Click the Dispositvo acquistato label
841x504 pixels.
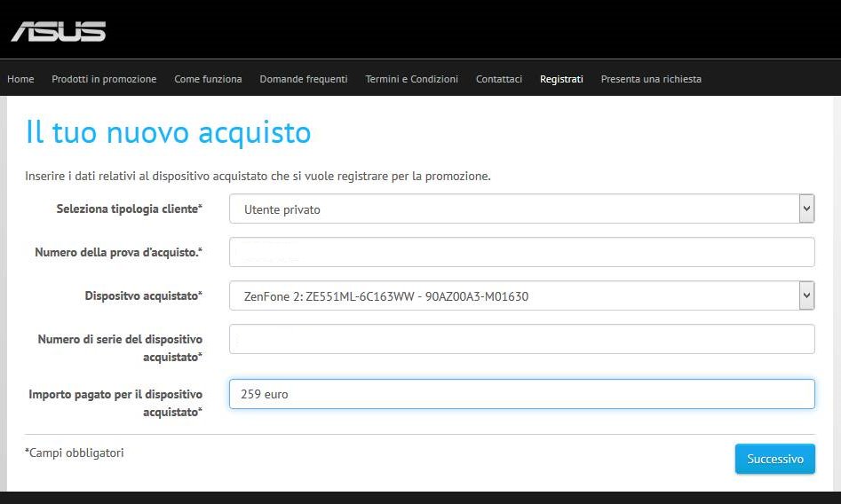(x=143, y=295)
